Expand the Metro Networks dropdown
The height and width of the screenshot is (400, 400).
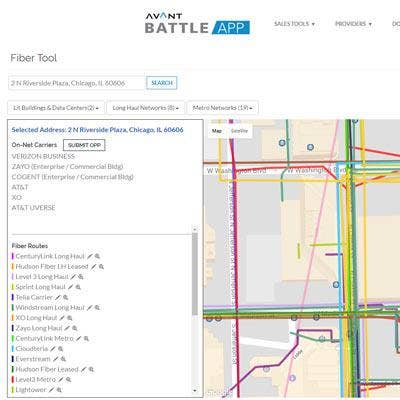(x=223, y=108)
